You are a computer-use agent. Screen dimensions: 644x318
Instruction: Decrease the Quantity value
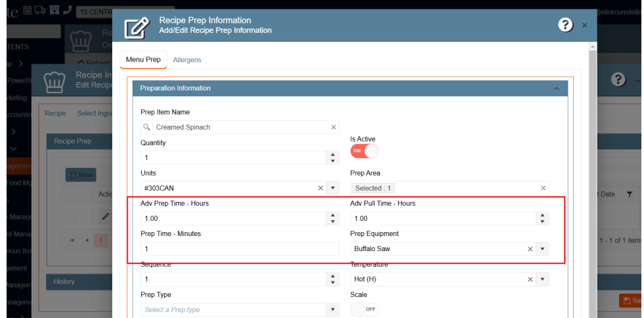[x=333, y=161]
